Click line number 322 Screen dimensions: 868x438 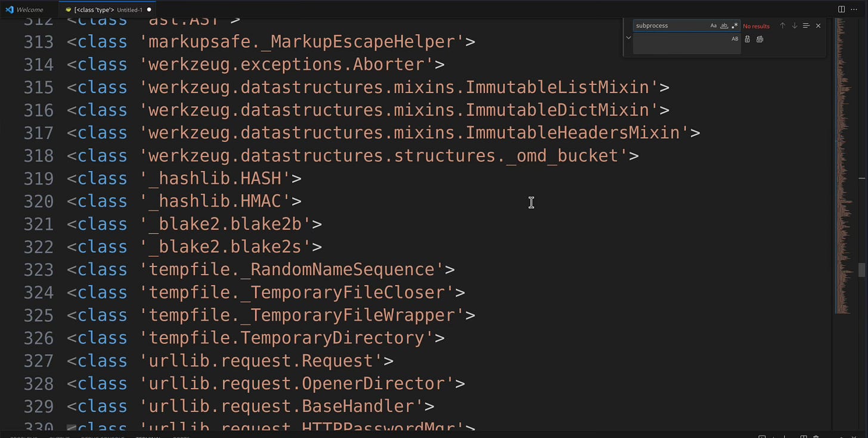pyautogui.click(x=39, y=247)
